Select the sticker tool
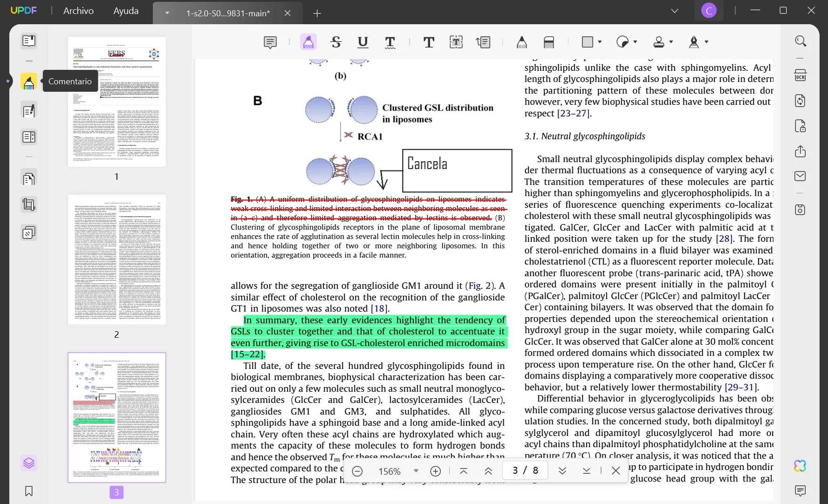The image size is (828, 504). coord(623,42)
